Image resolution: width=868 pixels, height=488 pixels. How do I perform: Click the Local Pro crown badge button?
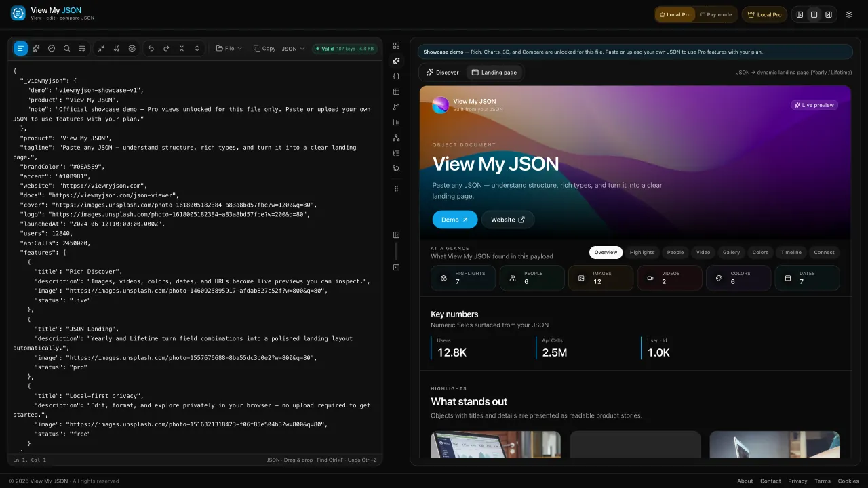click(764, 14)
